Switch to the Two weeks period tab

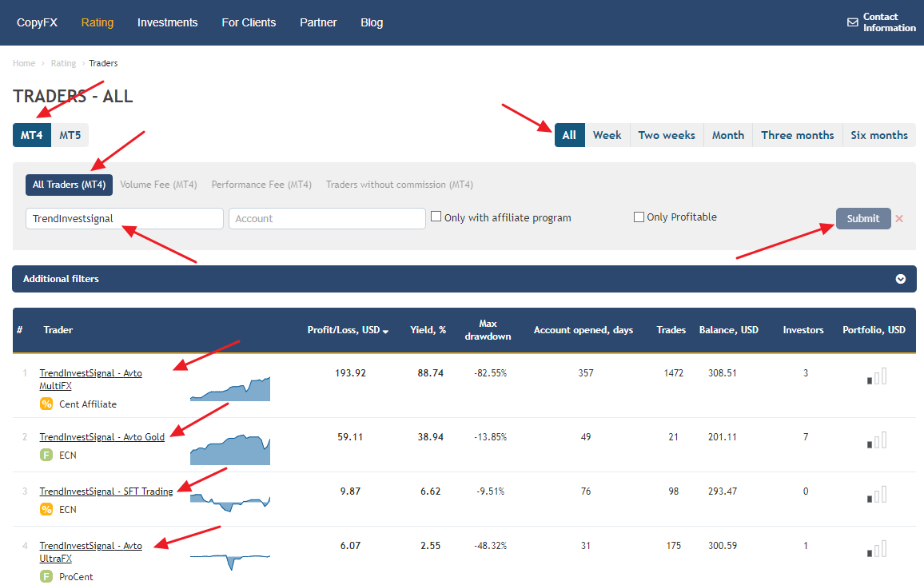667,135
